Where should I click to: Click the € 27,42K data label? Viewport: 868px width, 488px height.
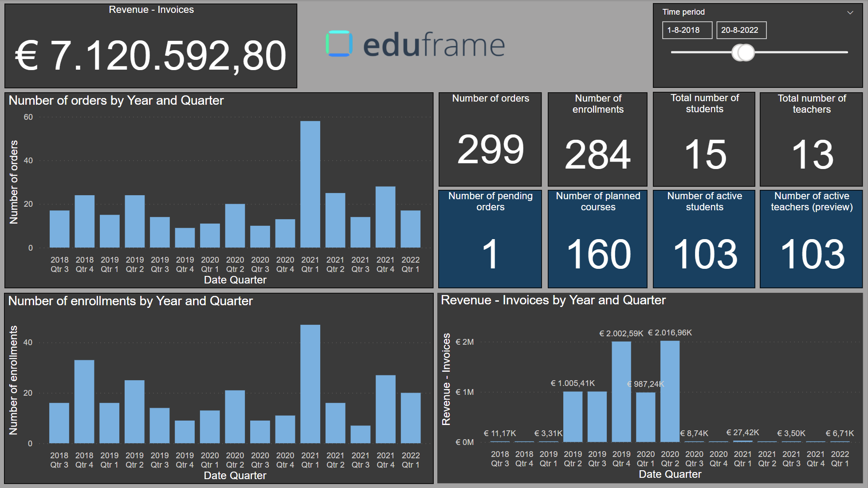(x=742, y=433)
